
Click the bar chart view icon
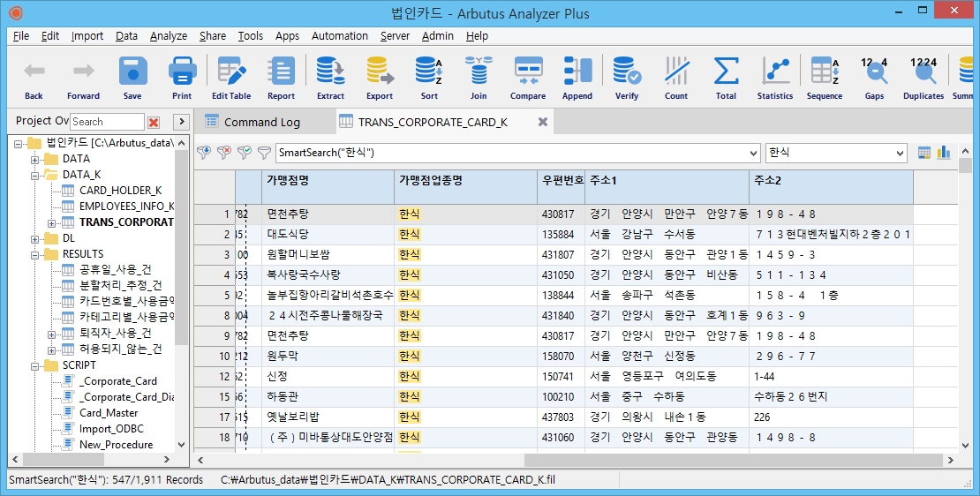click(944, 153)
